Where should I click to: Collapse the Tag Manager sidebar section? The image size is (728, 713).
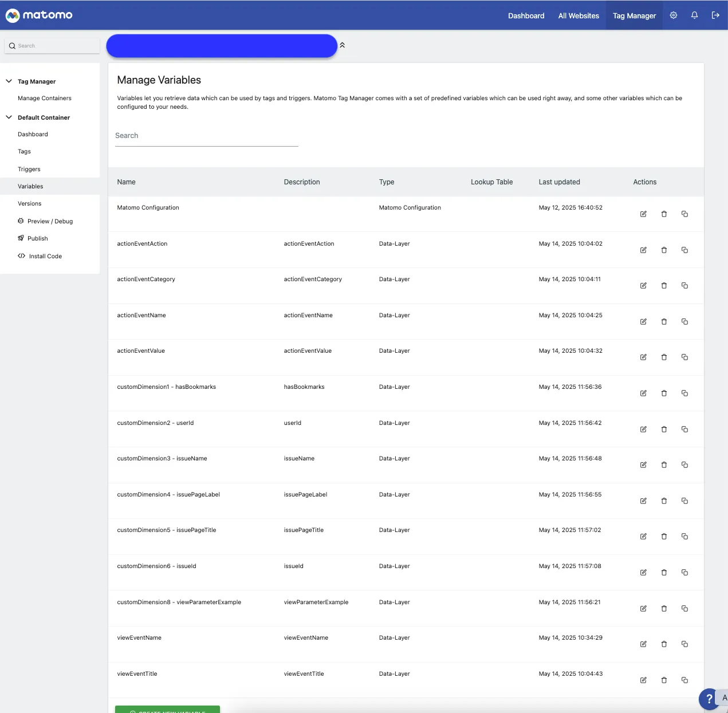tap(9, 81)
